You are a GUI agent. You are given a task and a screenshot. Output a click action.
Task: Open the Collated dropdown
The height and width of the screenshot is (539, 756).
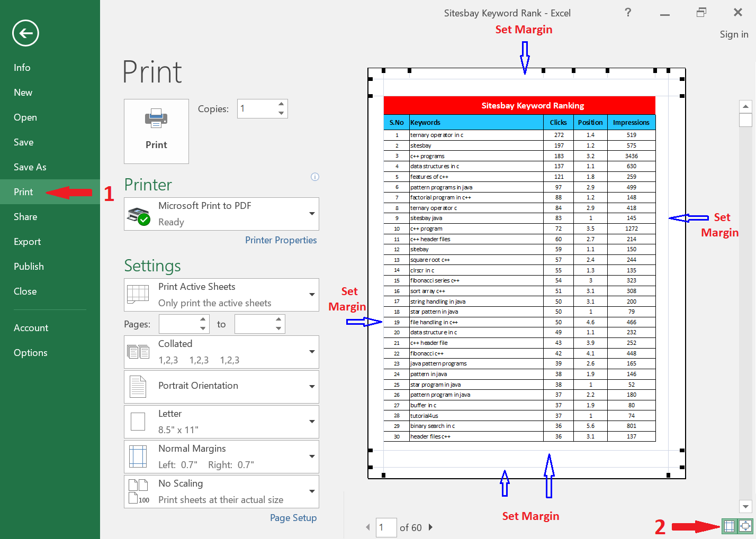(x=221, y=352)
